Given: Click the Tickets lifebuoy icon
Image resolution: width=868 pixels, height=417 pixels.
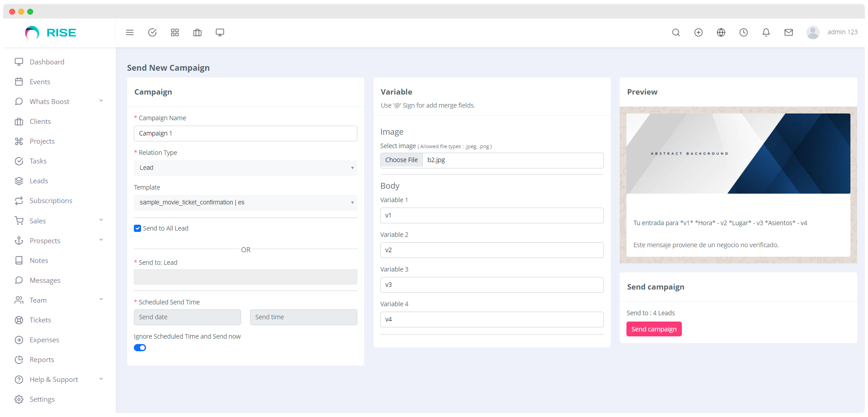Looking at the screenshot, I should (19, 320).
